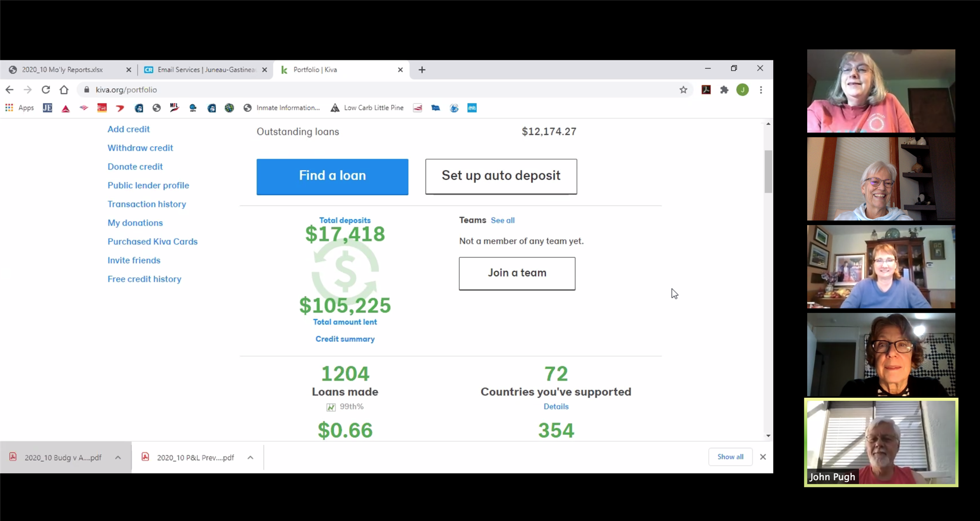Click the browser forward arrow
980x521 pixels.
tap(28, 90)
